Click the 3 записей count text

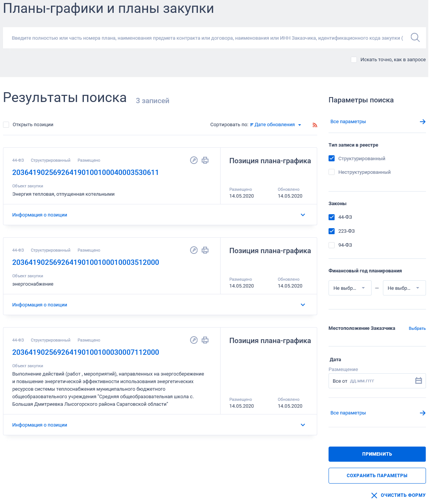[x=153, y=101]
